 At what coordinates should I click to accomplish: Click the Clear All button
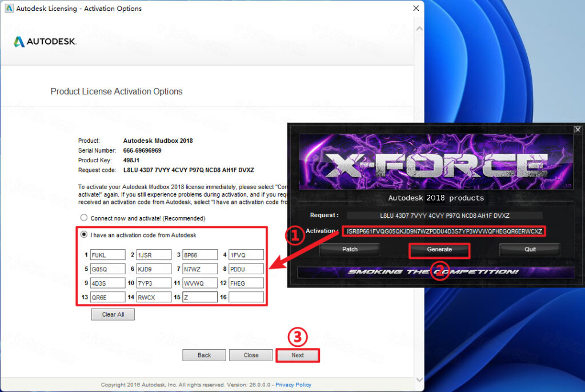coord(113,314)
